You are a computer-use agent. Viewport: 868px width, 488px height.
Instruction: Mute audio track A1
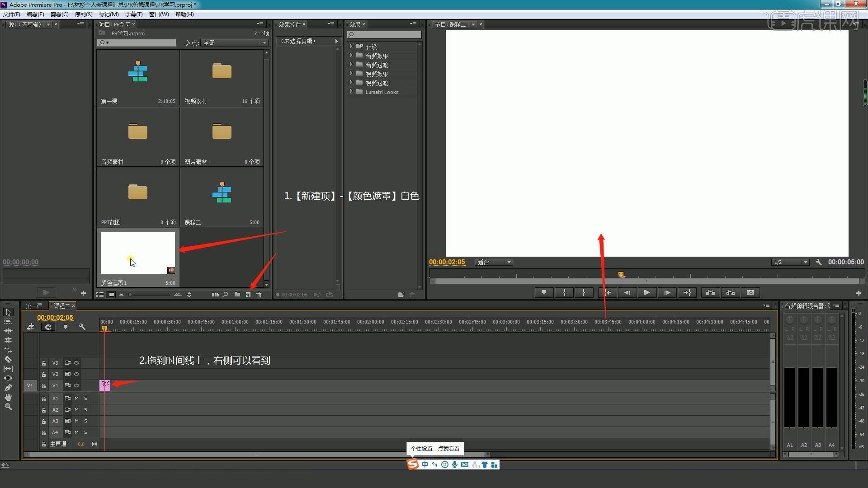click(76, 399)
